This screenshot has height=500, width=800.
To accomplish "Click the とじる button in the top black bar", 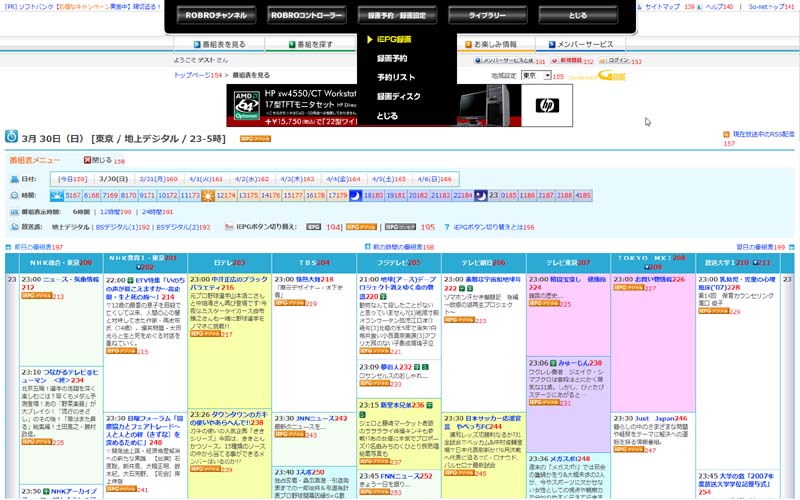I will click(578, 15).
